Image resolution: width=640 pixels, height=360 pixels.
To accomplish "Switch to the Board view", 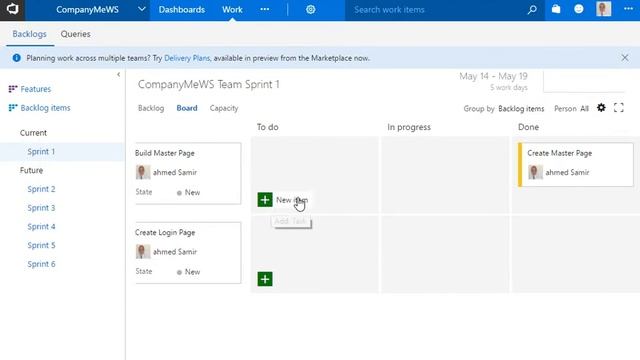I will point(187,108).
